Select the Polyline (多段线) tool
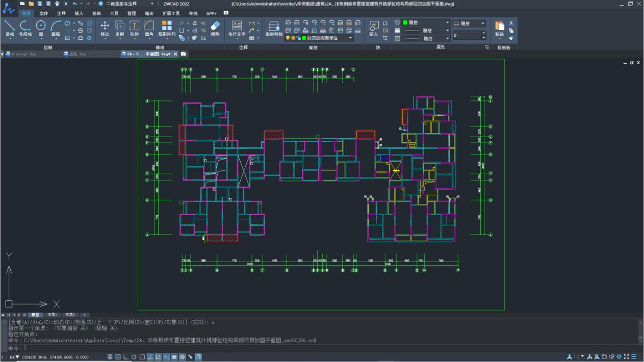 25,29
